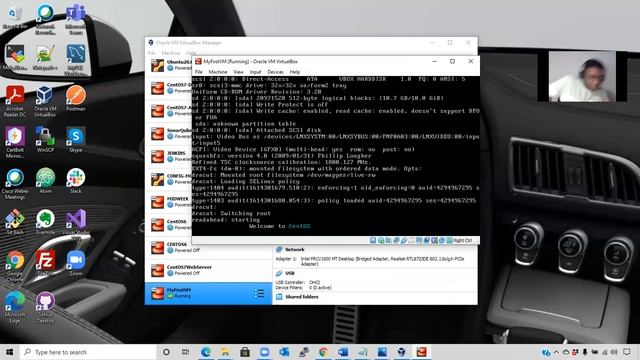This screenshot has width=640, height=360.
Task: Open FileZilla desktop shortcut
Action: point(45,263)
